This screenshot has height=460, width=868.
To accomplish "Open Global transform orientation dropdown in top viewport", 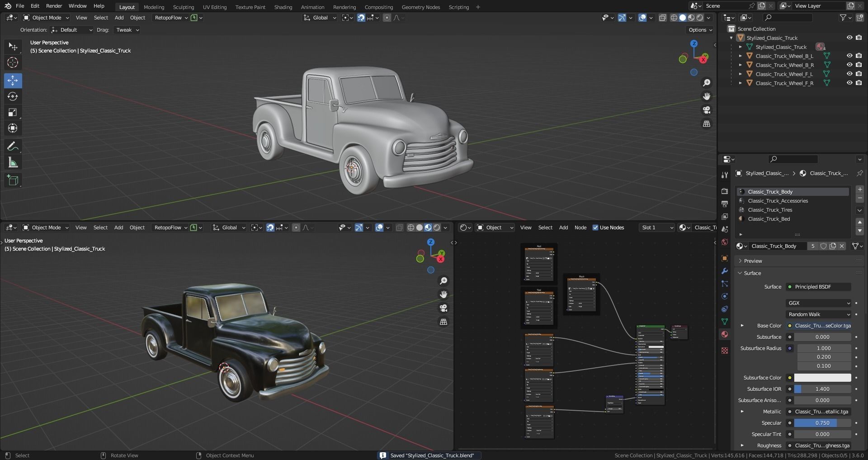I will [320, 18].
